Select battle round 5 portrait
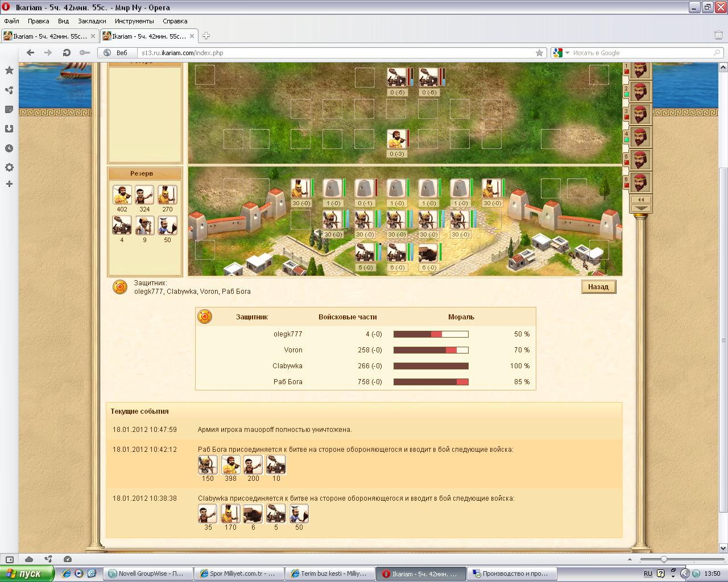This screenshot has height=582, width=728. [640, 160]
